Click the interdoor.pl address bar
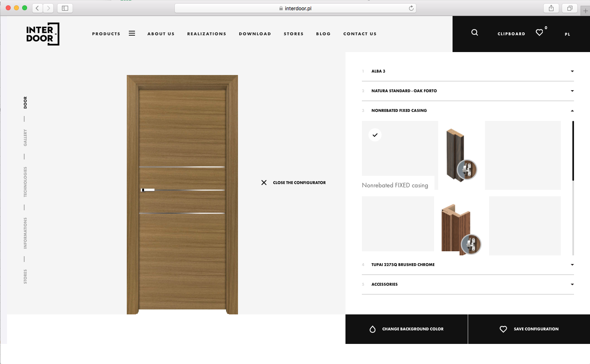590x364 pixels. tap(295, 8)
